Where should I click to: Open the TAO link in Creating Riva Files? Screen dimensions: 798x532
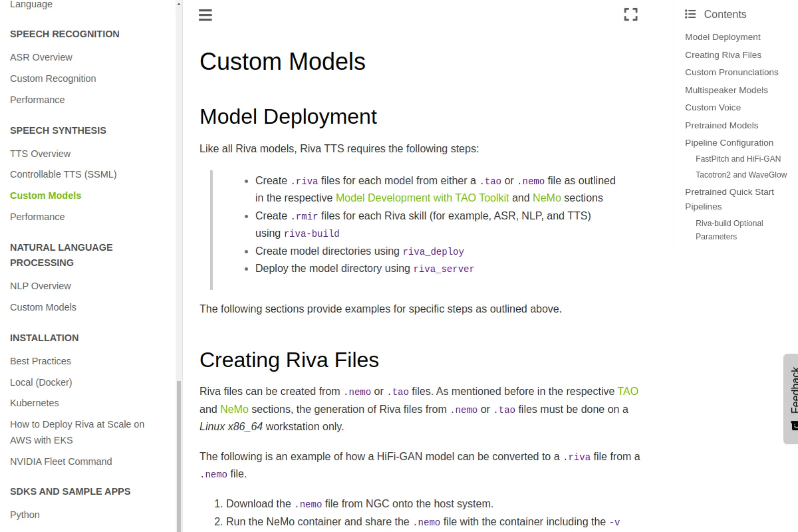point(628,391)
